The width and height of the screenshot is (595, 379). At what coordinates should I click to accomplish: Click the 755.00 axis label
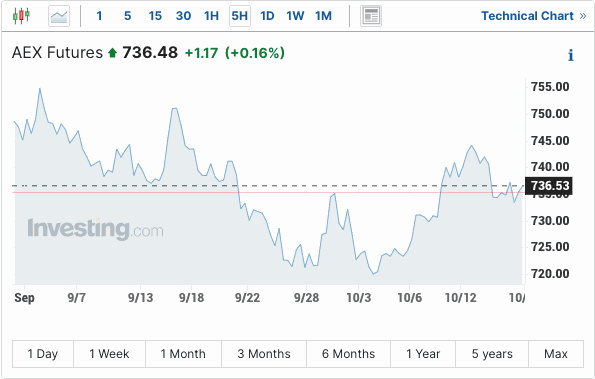(550, 86)
